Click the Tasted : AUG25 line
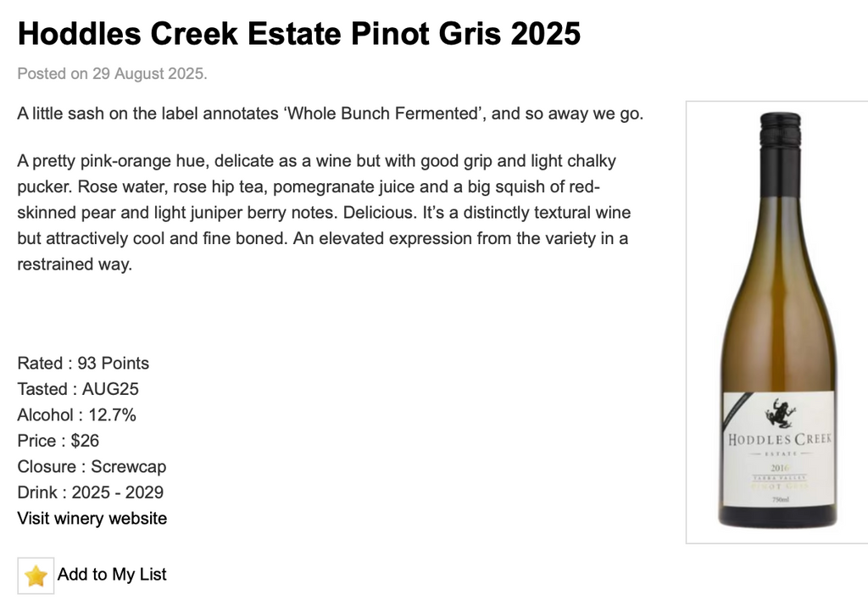Viewport: 868px width, 606px height. pyautogui.click(x=78, y=389)
